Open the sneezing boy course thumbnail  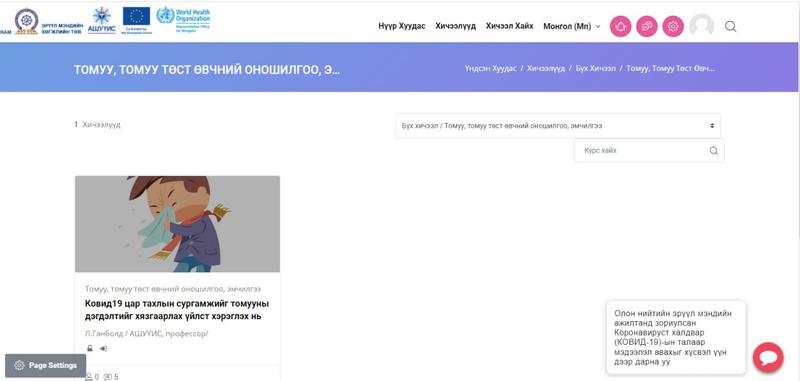(x=178, y=224)
